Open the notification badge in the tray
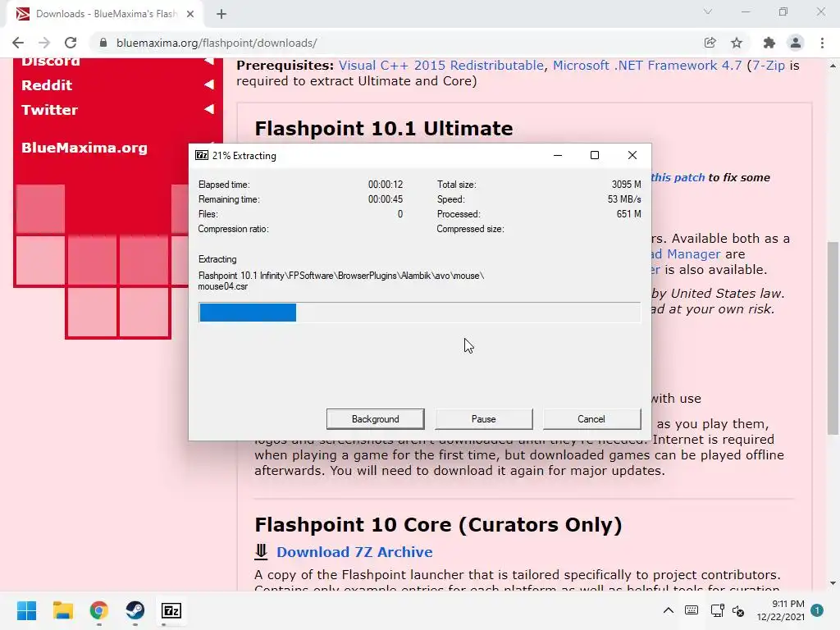The width and height of the screenshot is (840, 630). (817, 610)
